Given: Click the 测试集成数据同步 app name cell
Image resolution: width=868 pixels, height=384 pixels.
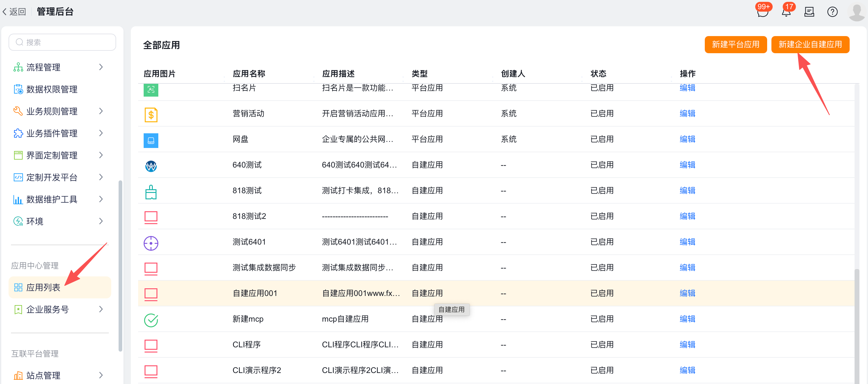Looking at the screenshot, I should (264, 267).
